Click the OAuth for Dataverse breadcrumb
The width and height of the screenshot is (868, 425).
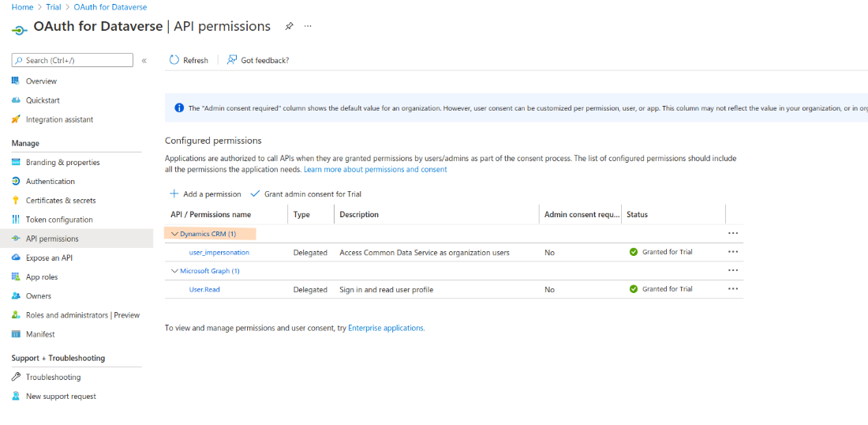point(110,8)
